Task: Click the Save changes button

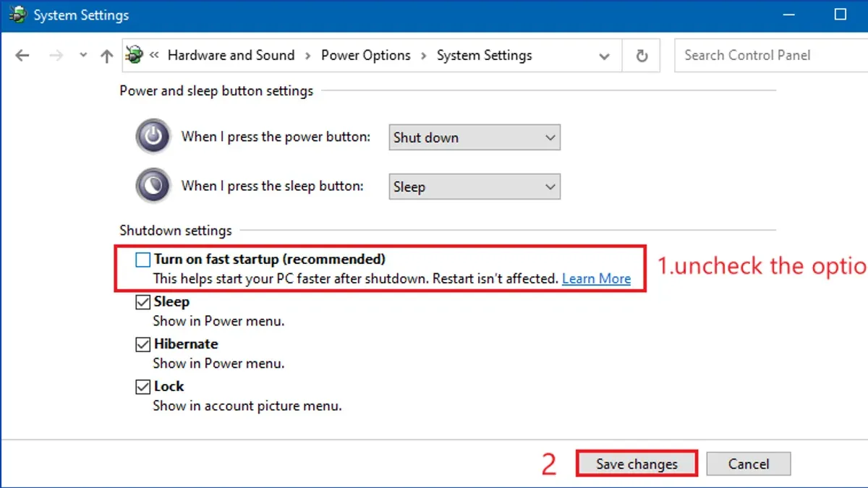Action: click(x=637, y=464)
